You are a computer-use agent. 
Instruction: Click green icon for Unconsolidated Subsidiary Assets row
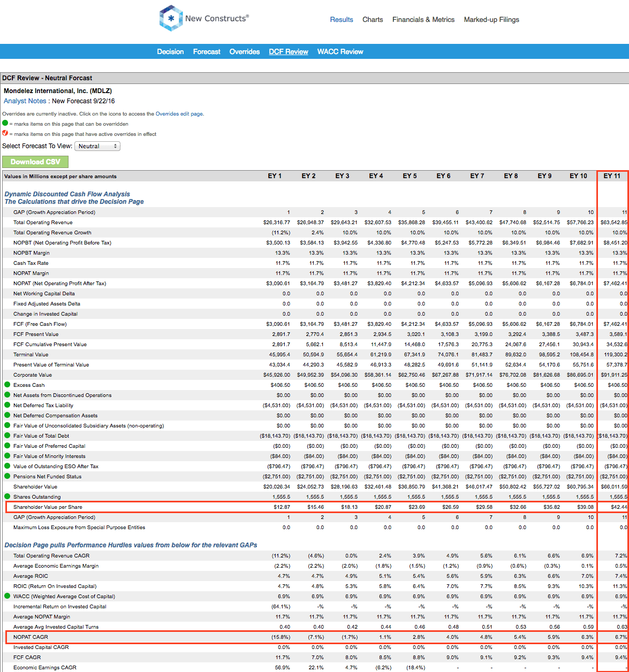(7, 425)
